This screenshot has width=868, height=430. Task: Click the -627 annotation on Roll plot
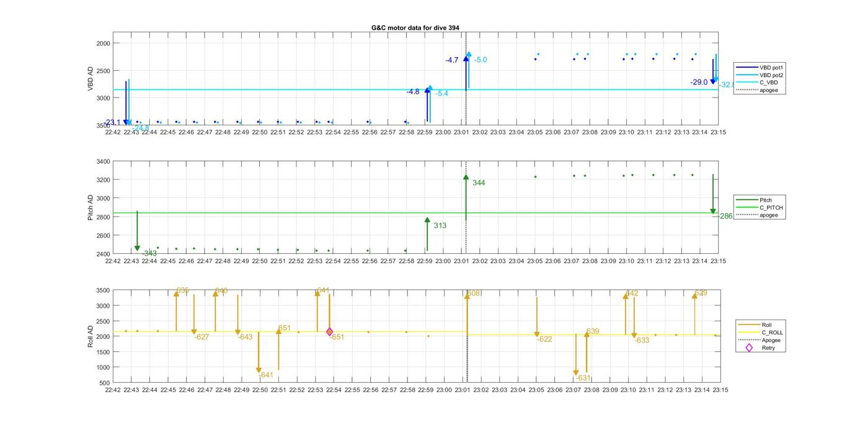201,337
